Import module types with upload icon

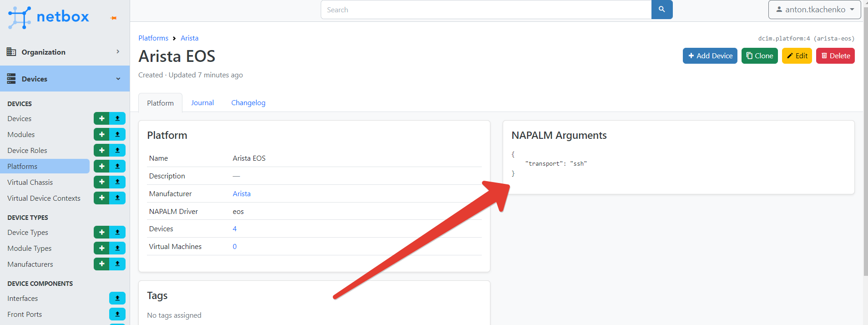pos(117,248)
